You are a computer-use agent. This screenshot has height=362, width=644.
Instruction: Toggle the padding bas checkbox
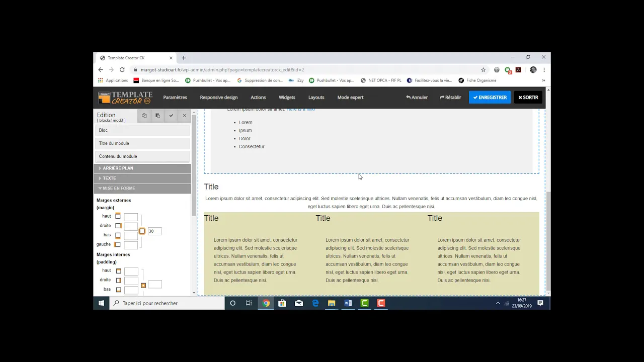119,290
